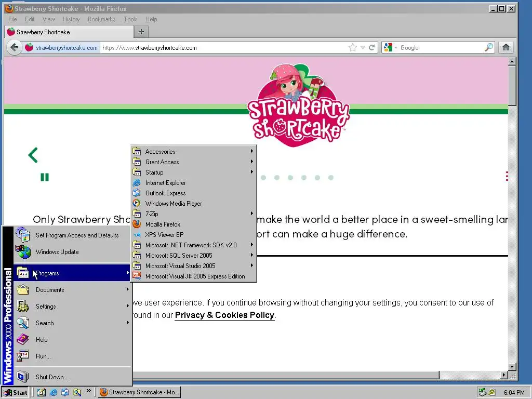Open Microsoft SQL Server 2005 folder
This screenshot has width=532, height=399.
[193, 256]
